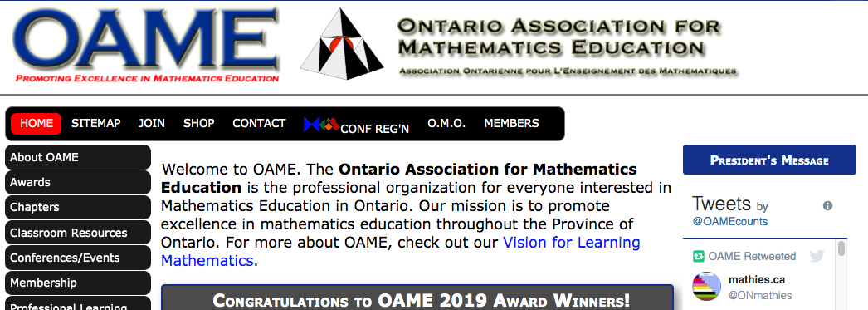868x310 pixels.
Task: Open the SITEMAP menu item
Action: tap(95, 123)
